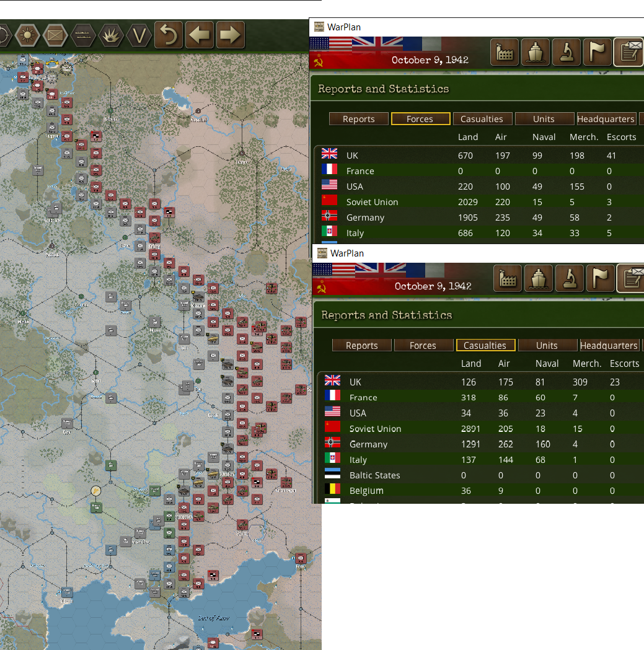Select Forces tab in upper WarPlan window
644x650 pixels.
tap(420, 119)
